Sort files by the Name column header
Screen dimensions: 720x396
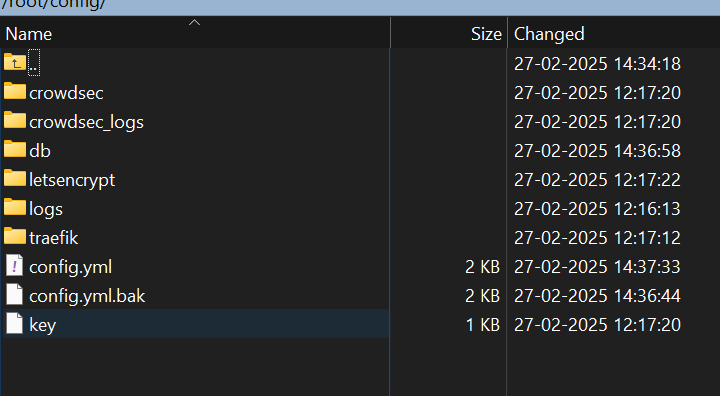pyautogui.click(x=195, y=34)
